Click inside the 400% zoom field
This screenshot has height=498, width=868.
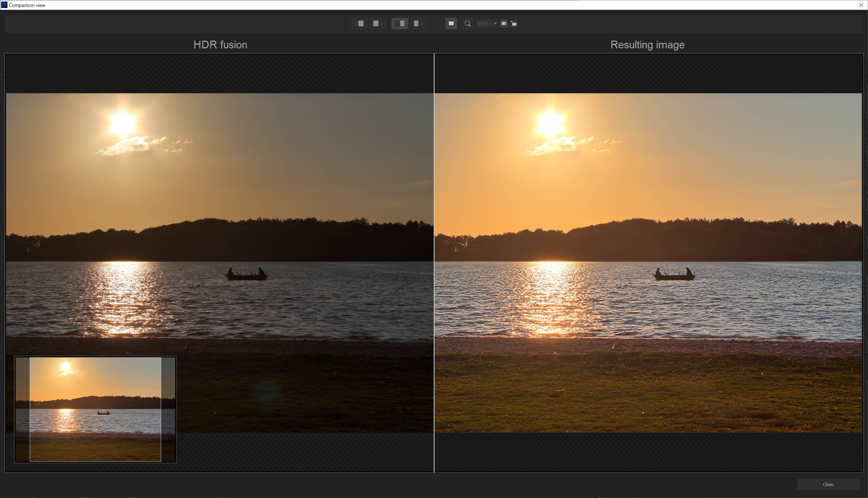click(x=484, y=23)
